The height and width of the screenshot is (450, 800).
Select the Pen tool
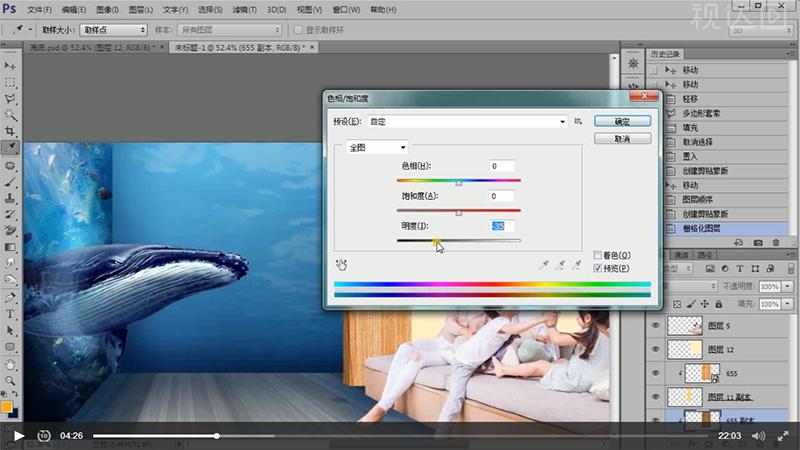click(10, 297)
